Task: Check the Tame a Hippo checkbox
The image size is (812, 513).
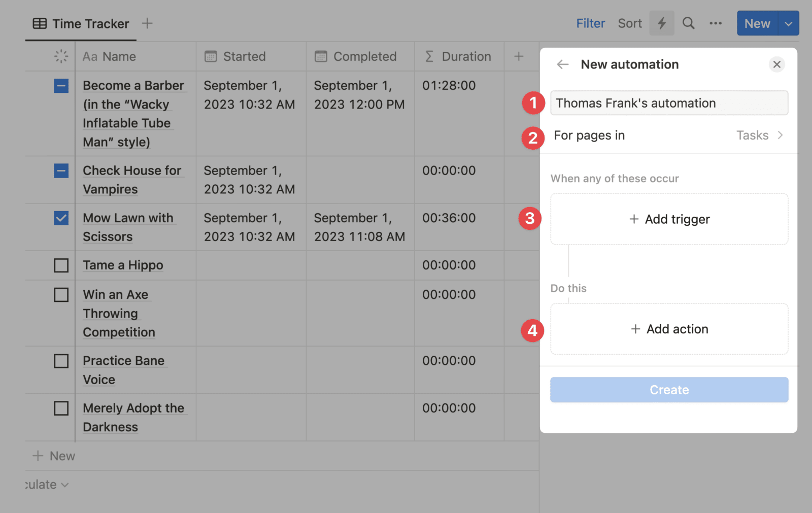Action: tap(61, 265)
